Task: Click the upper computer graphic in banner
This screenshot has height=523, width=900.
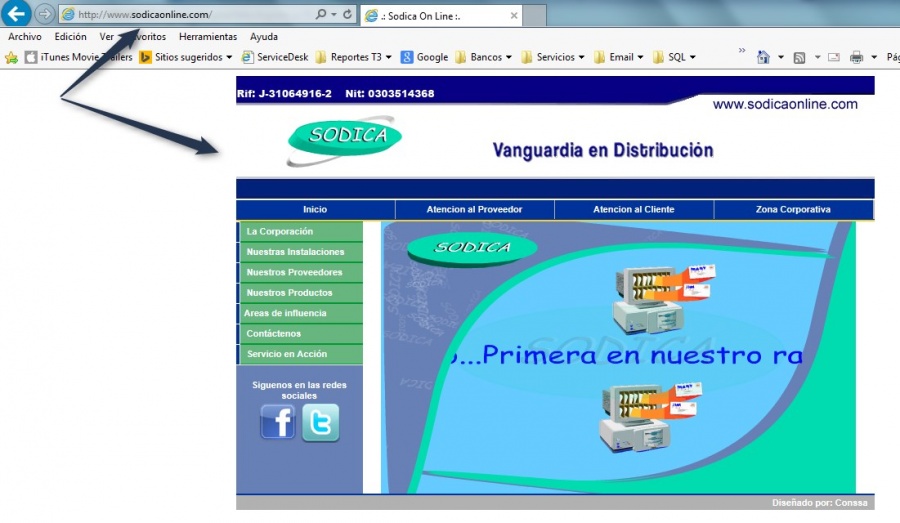Action: tap(664, 300)
